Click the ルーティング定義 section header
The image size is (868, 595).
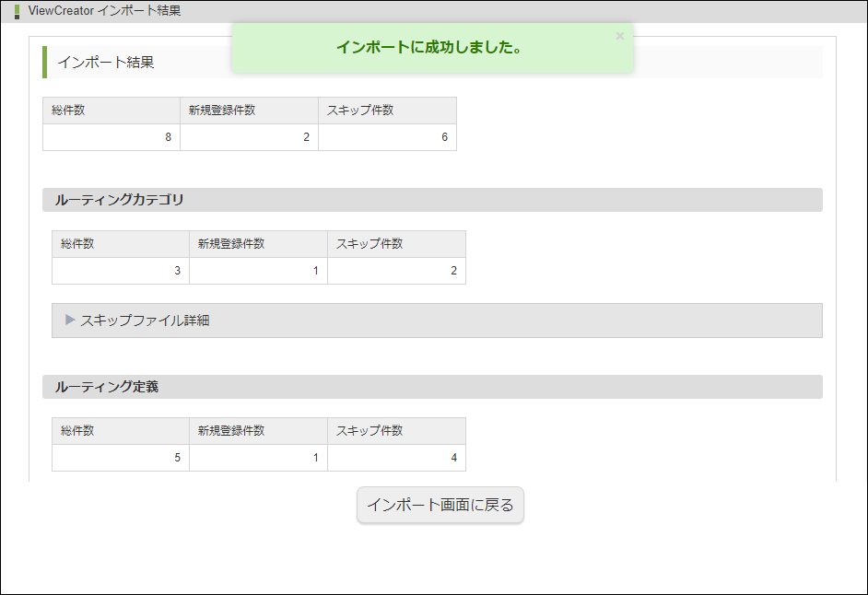pos(432,387)
